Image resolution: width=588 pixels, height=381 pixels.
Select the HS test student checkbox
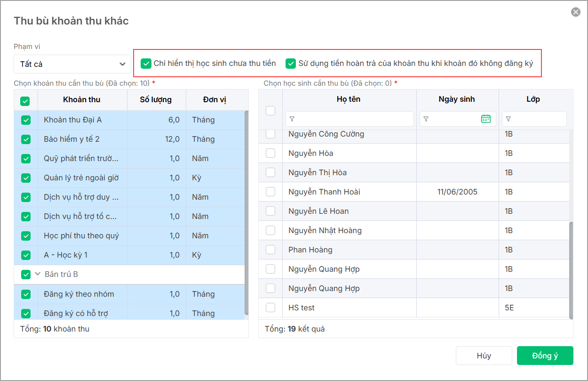coord(270,308)
